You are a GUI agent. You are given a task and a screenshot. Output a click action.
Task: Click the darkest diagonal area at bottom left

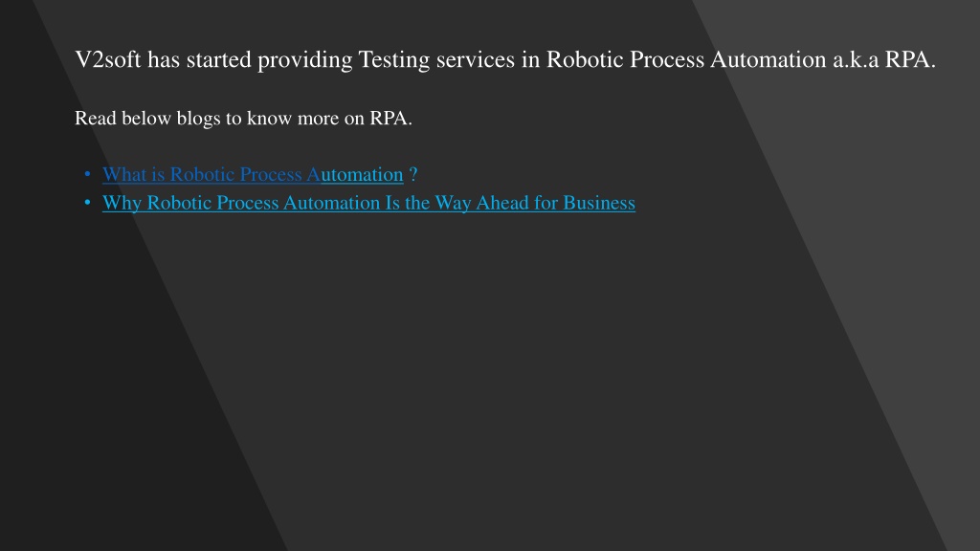tap(94, 406)
